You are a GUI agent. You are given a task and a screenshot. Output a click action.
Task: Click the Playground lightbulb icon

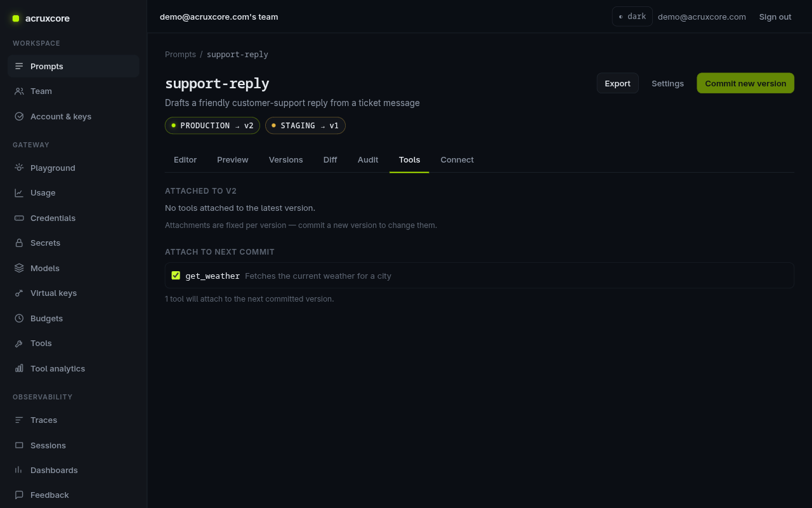(x=19, y=168)
